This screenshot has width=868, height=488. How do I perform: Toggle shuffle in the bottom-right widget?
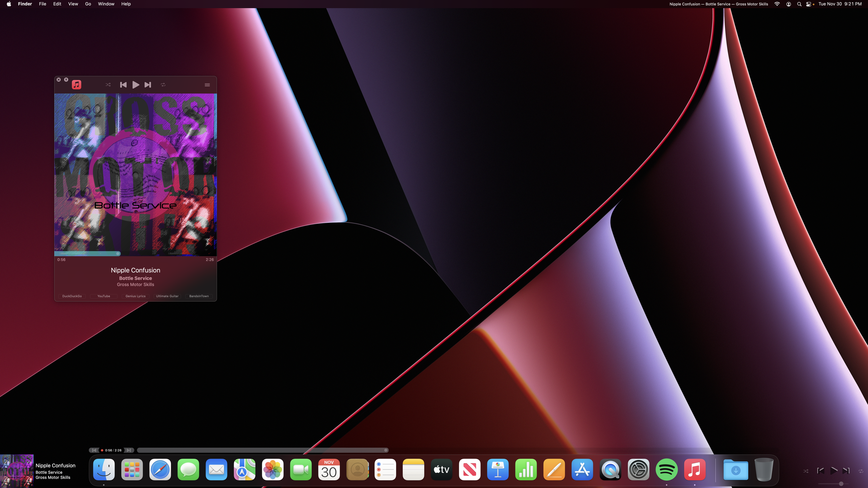[x=806, y=471]
